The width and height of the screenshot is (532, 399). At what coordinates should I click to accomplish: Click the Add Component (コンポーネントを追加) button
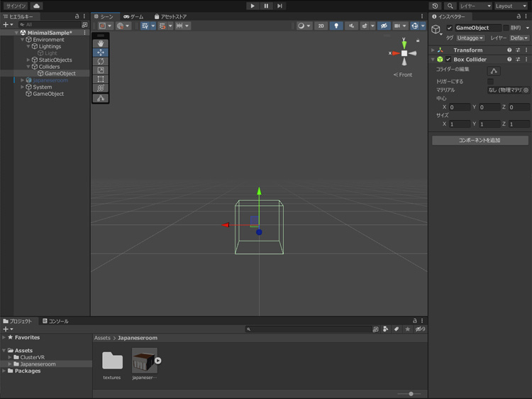click(x=480, y=140)
